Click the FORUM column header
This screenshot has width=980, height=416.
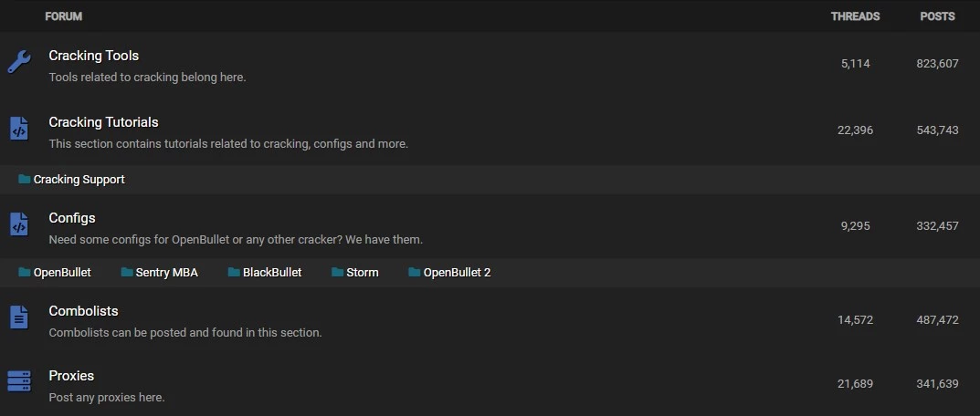point(63,16)
